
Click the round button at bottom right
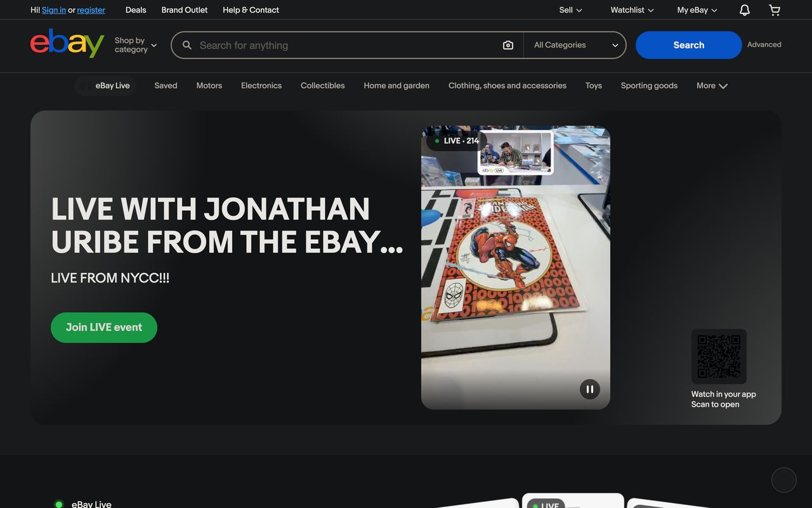(x=784, y=480)
